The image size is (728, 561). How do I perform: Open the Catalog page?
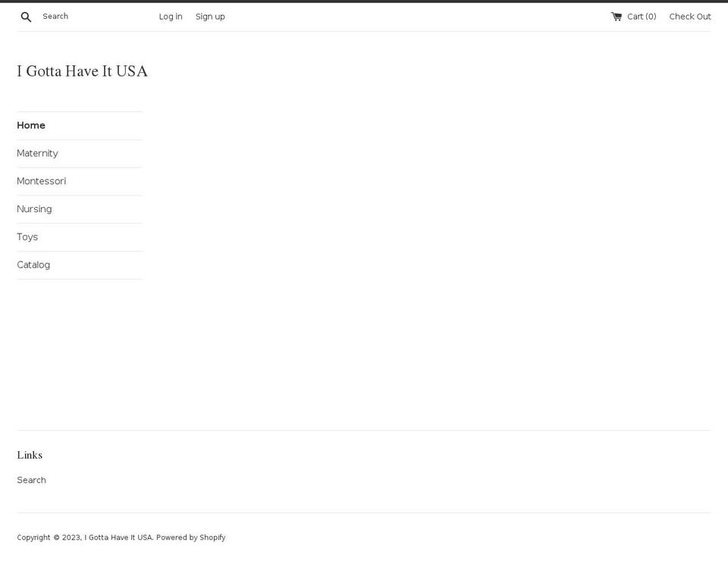point(33,265)
